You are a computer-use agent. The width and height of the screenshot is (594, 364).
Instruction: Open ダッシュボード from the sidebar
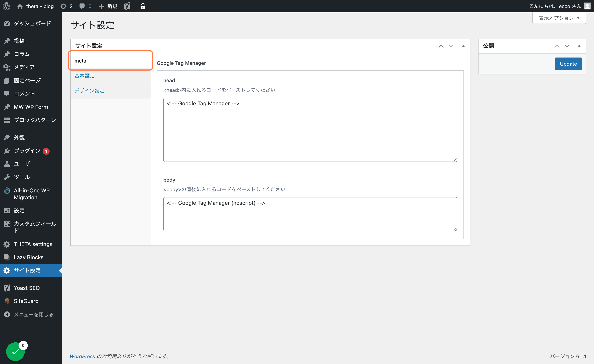pyautogui.click(x=31, y=23)
